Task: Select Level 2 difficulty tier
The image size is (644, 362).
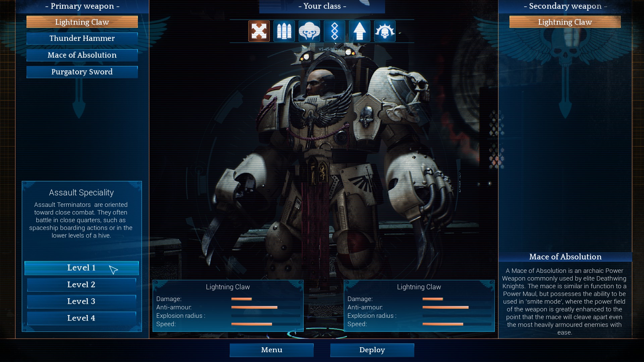Action: (x=82, y=284)
